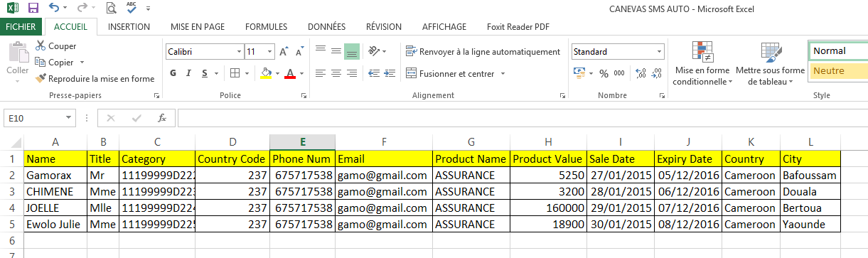The image size is (868, 258).
Task: Select the cell containing Bafoussam
Action: pyautogui.click(x=810, y=175)
